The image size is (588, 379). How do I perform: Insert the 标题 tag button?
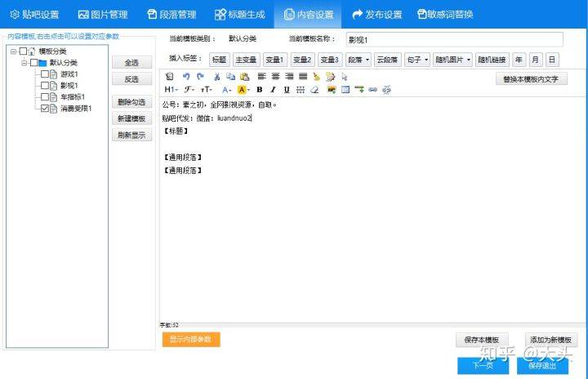220,60
